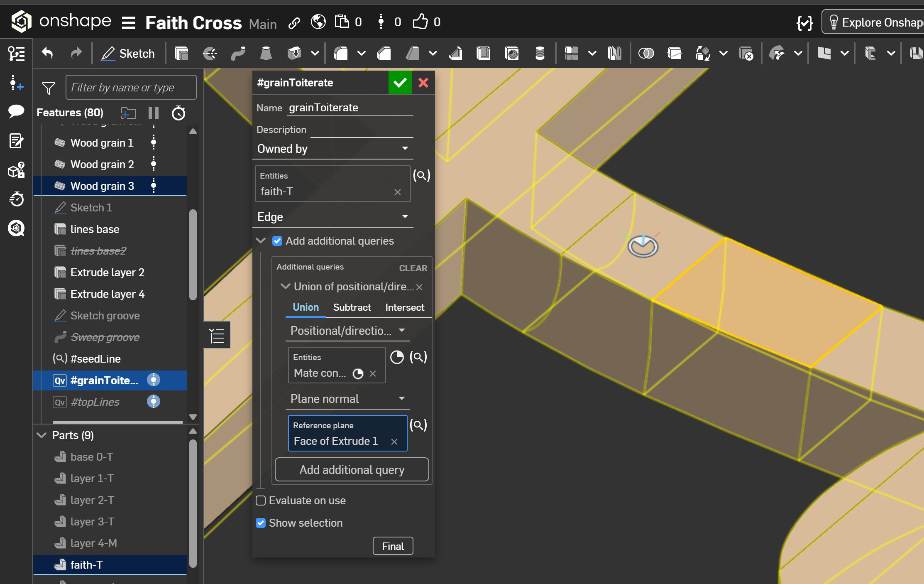Enable Evaluate on use checkbox
The height and width of the screenshot is (584, 924).
[x=261, y=501]
